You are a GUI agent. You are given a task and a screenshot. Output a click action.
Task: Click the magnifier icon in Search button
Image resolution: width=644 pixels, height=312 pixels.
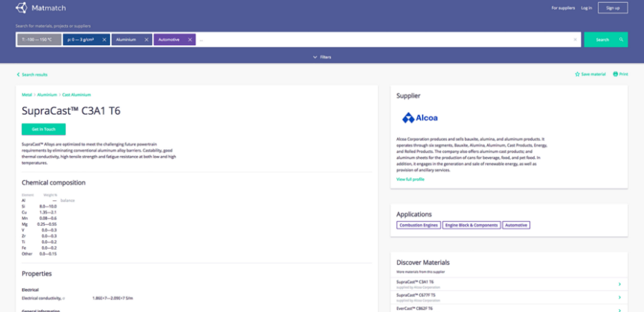pyautogui.click(x=621, y=40)
